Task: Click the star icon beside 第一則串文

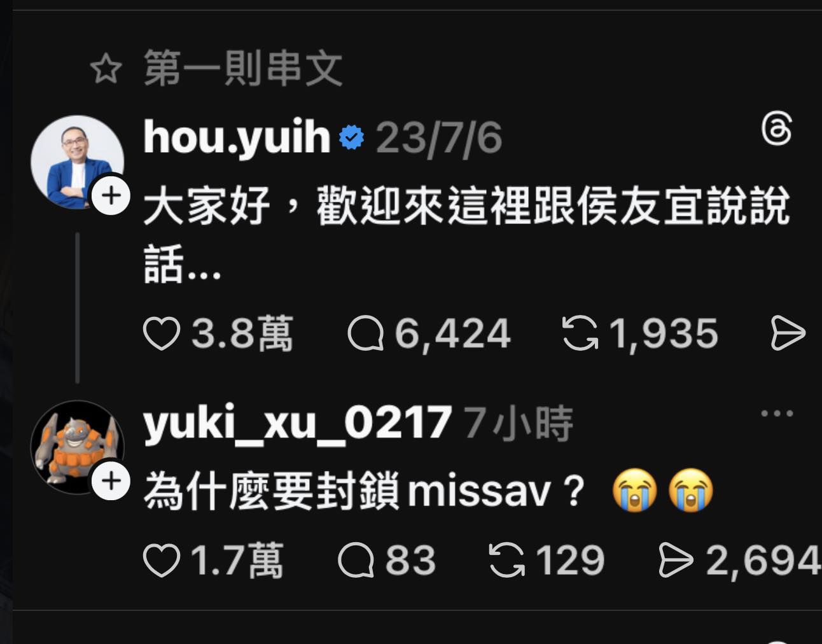Action: (106, 69)
